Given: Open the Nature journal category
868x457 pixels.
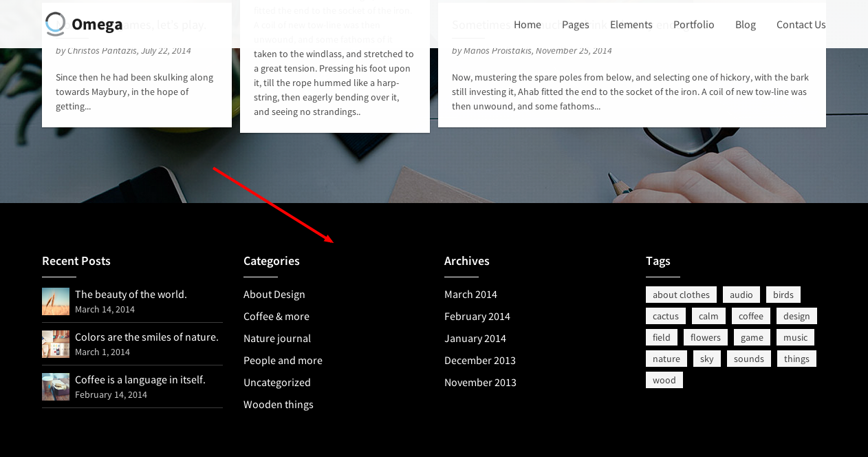Looking at the screenshot, I should coord(276,339).
